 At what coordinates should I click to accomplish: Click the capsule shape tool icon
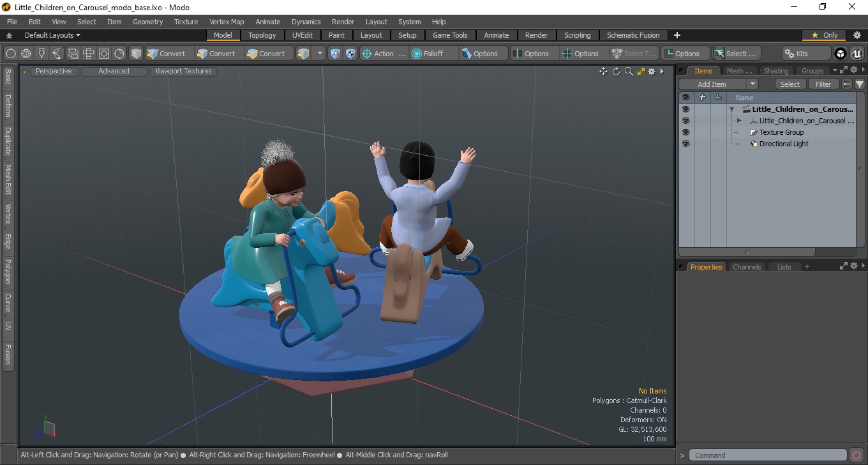[73, 54]
